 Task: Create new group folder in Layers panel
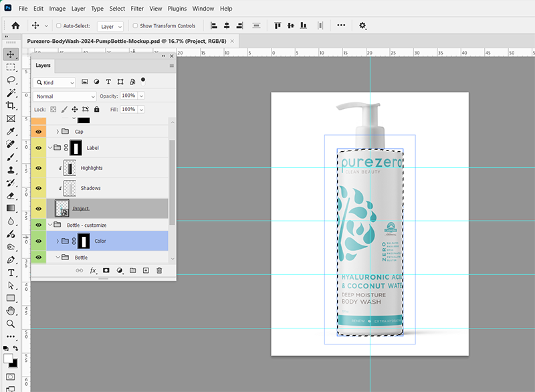click(x=132, y=270)
